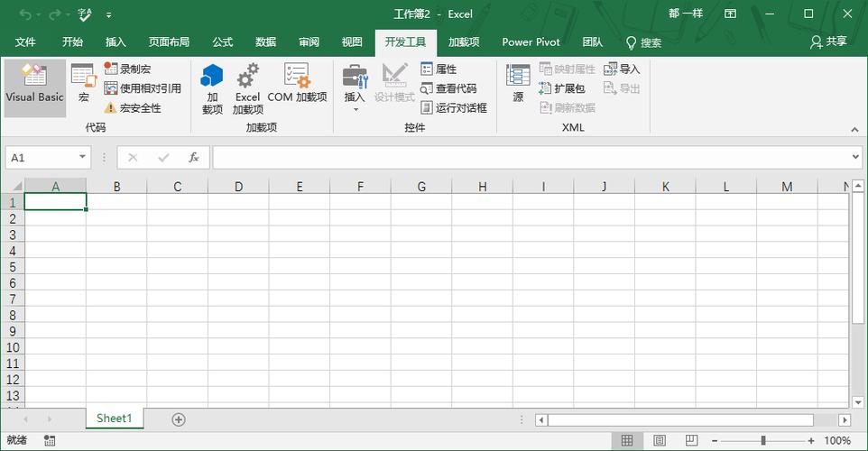868x451 pixels.
Task: Switch to the 开始 (Home) tab
Action: click(72, 42)
